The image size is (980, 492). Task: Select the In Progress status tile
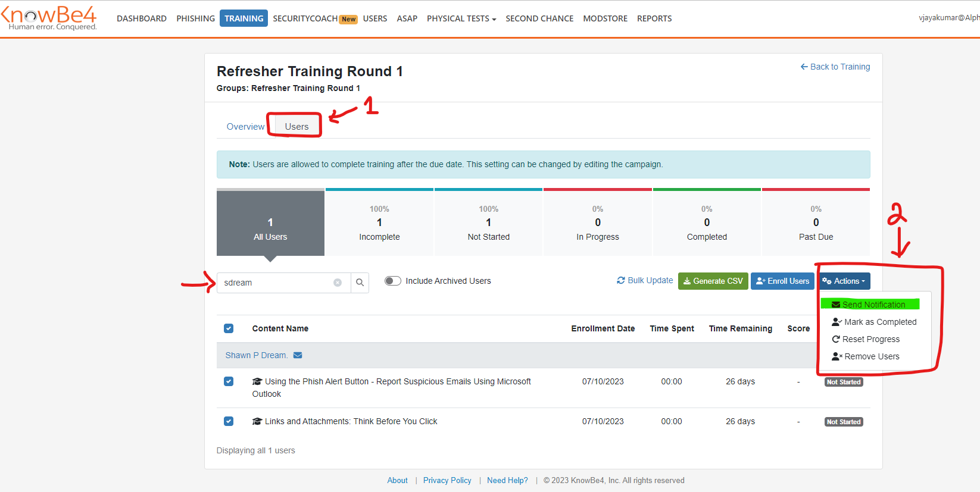point(598,223)
